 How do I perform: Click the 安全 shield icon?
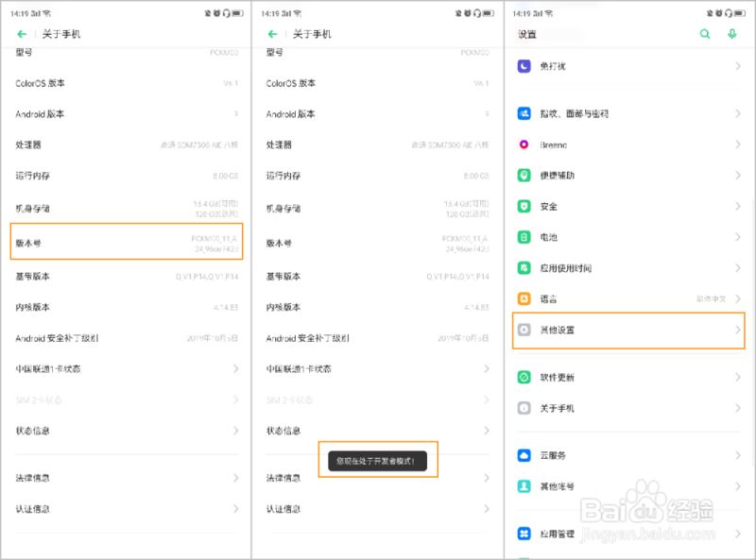pyautogui.click(x=524, y=206)
